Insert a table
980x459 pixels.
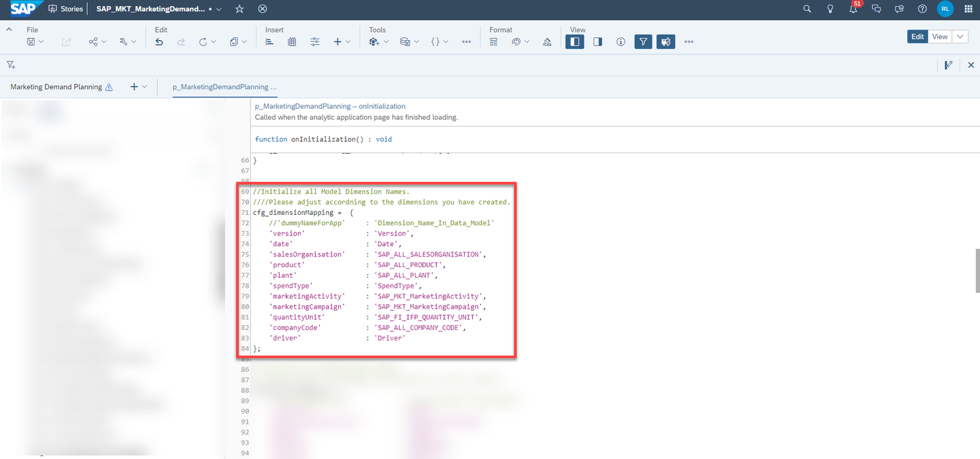pyautogui.click(x=292, y=42)
